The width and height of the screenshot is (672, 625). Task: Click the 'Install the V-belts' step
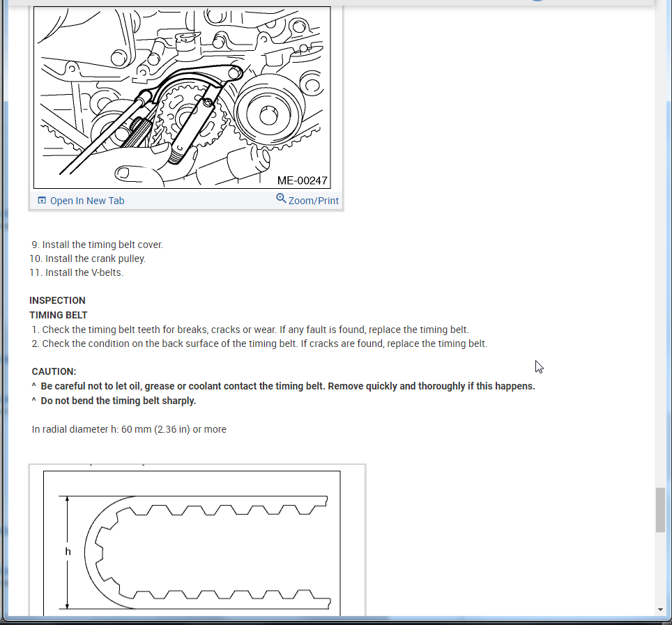(76, 272)
